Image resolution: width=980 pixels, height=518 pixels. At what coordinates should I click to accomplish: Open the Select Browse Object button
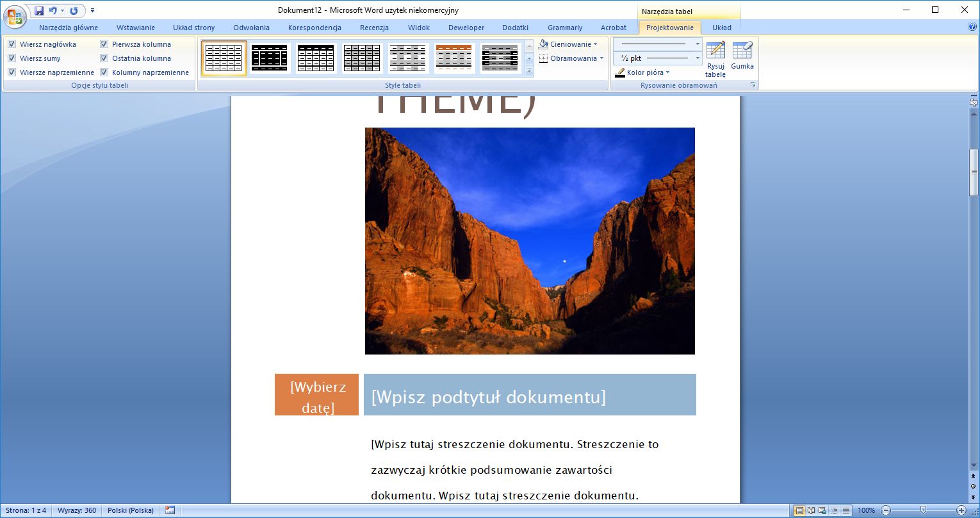pos(974,487)
